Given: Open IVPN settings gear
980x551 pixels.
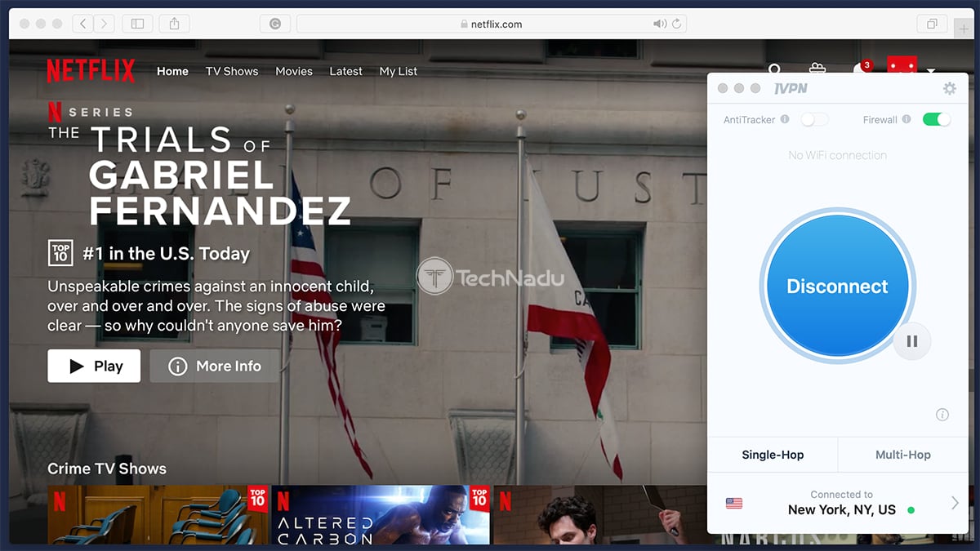Looking at the screenshot, I should pos(949,88).
